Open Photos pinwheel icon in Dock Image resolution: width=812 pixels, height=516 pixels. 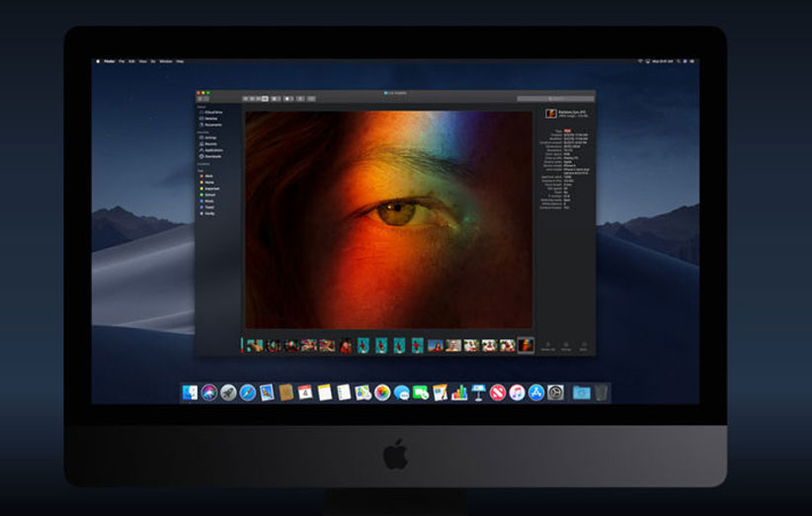pos(382,392)
